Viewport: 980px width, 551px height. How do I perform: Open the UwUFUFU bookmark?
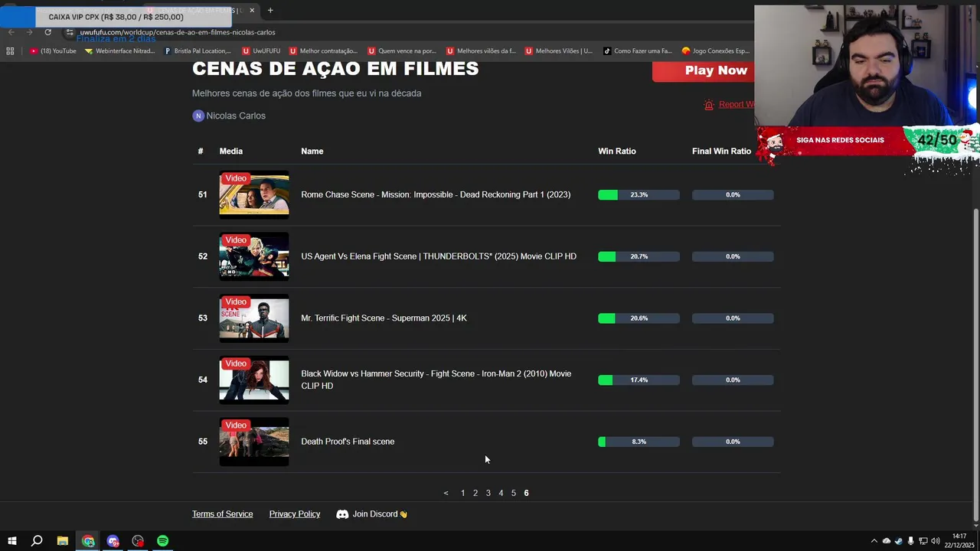[261, 51]
